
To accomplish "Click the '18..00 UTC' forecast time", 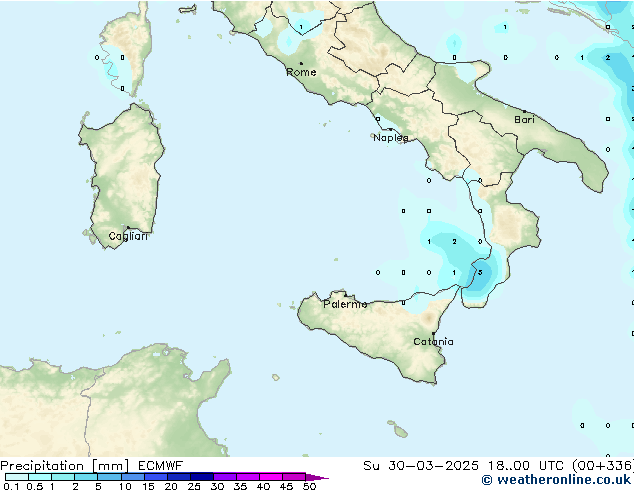I will (526, 466).
